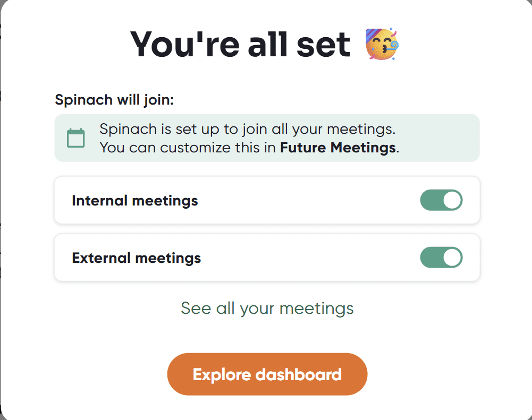Click the green calendar icon in banner
Image resolution: width=532 pixels, height=420 pixels.
click(x=76, y=138)
